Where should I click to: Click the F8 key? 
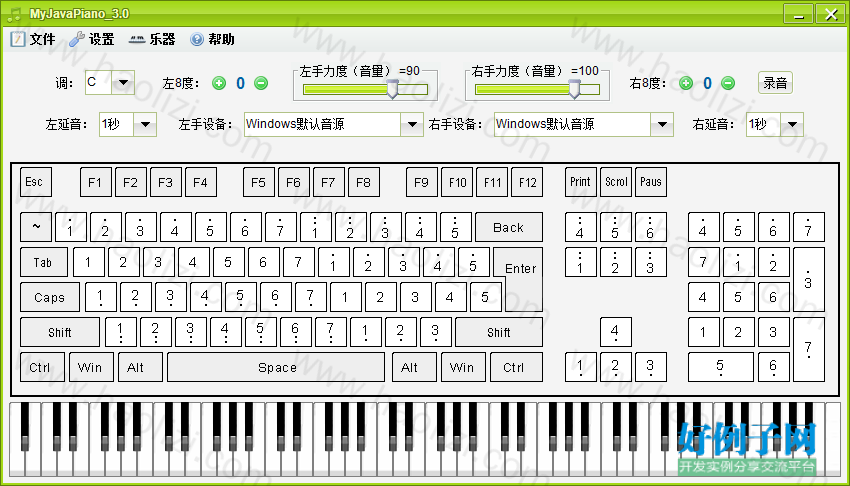point(364,182)
